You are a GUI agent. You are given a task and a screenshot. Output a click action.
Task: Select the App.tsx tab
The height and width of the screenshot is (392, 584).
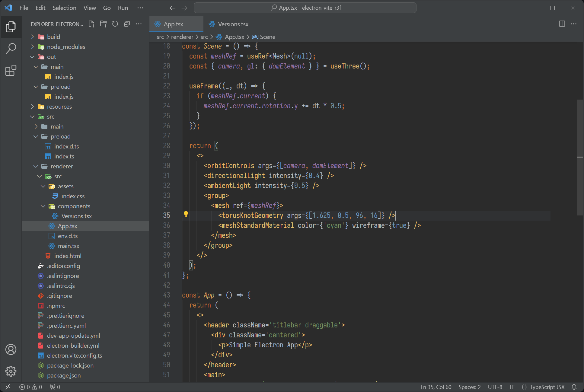coord(173,24)
